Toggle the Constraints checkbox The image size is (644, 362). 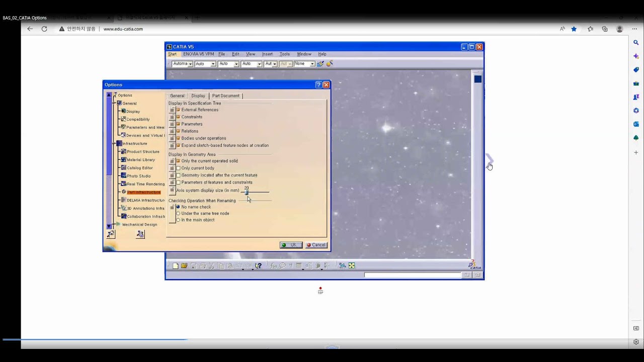(178, 117)
